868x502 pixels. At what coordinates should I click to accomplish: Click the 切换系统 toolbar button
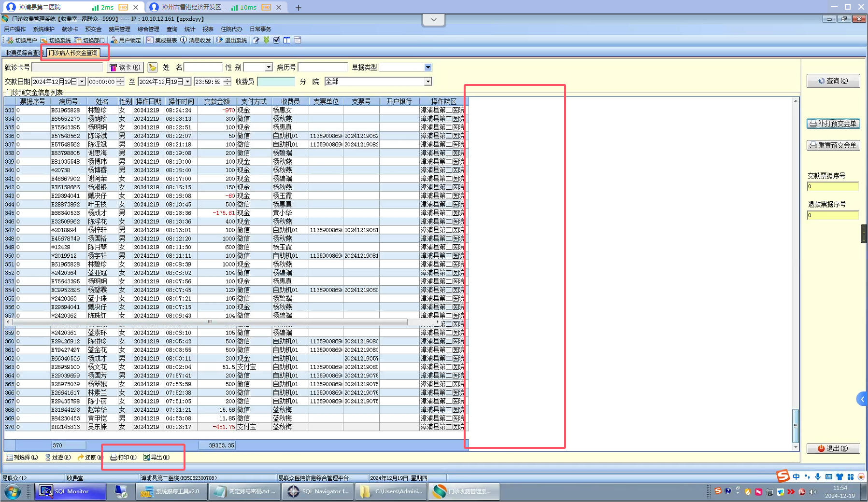coord(56,40)
